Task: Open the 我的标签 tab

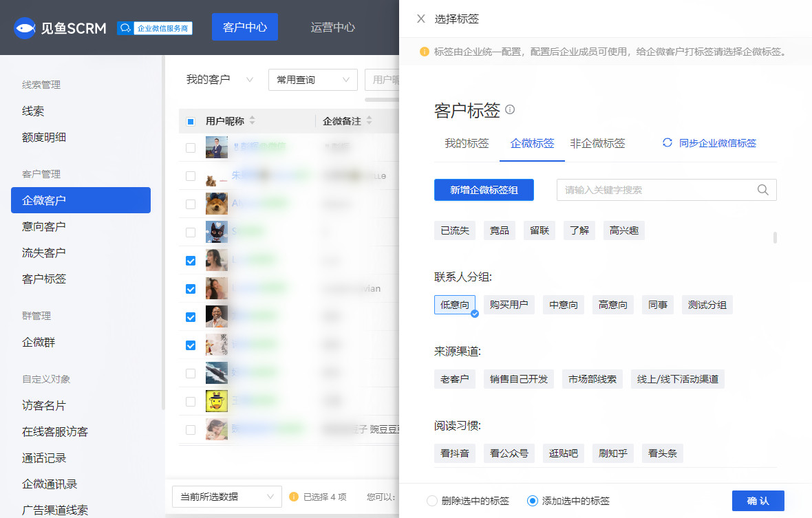Action: (467, 143)
